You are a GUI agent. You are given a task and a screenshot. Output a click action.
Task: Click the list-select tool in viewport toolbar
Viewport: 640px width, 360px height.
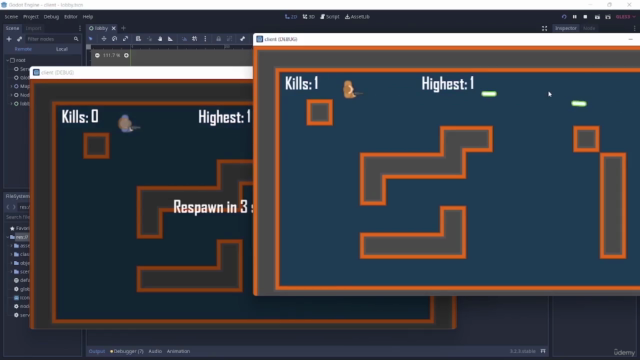click(x=138, y=39)
